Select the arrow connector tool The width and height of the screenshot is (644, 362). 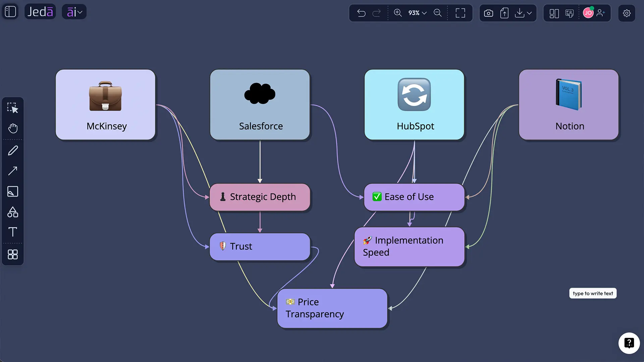pos(13,171)
